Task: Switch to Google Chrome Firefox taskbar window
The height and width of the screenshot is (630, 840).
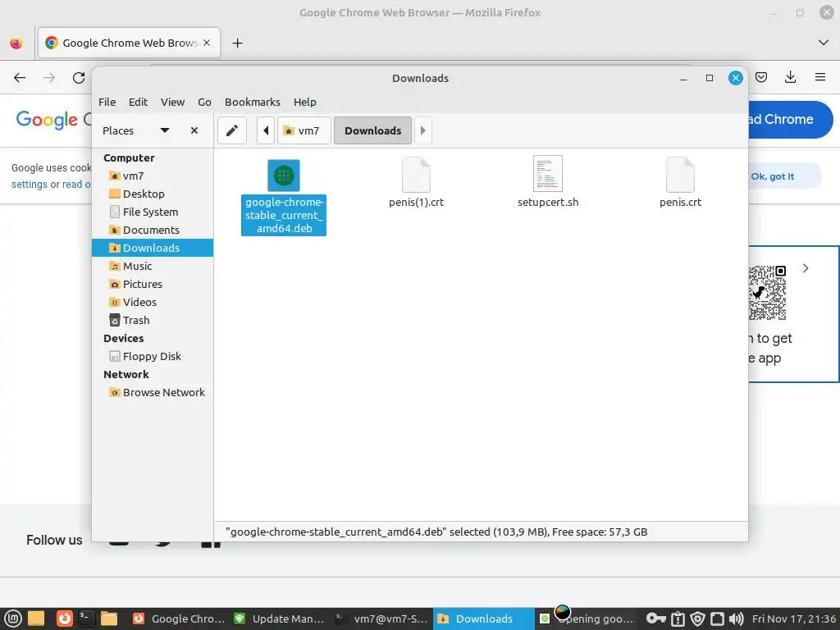Action: 179,619
